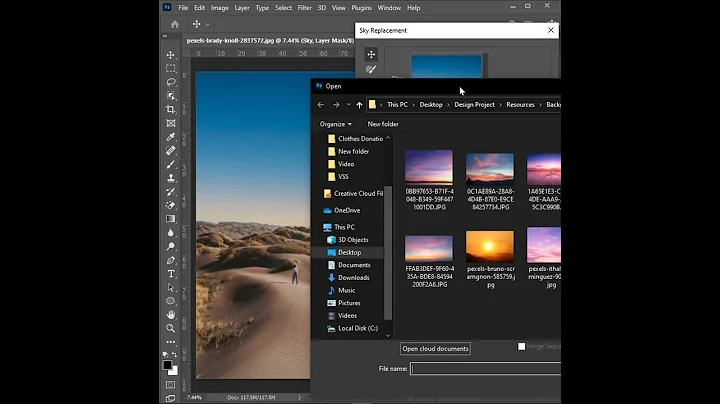The image size is (720, 404).
Task: Select the Eyedropper tool
Action: (171, 137)
